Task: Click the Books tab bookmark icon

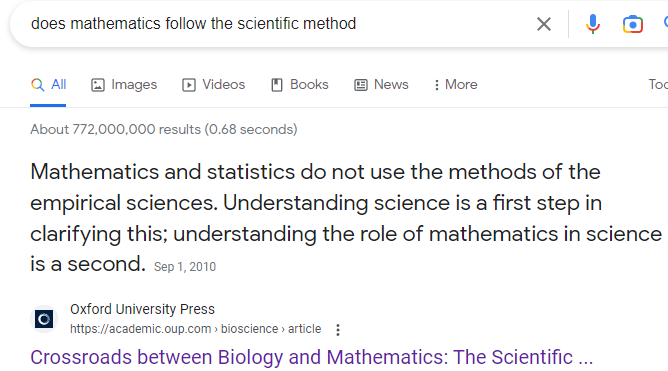Action: tap(277, 85)
